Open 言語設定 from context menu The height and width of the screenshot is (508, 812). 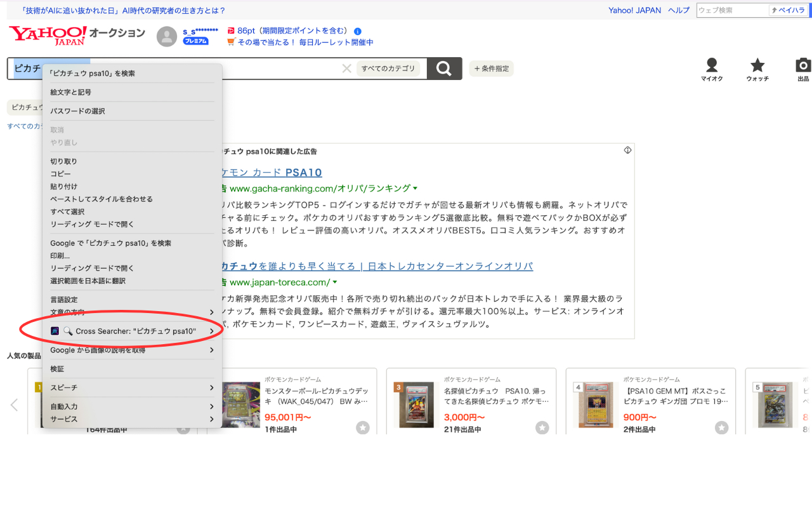pos(132,300)
